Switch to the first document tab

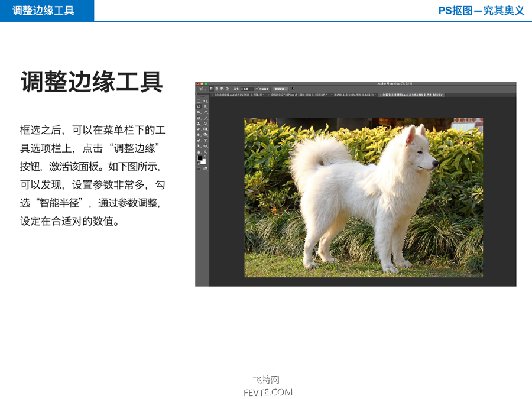(x=239, y=95)
